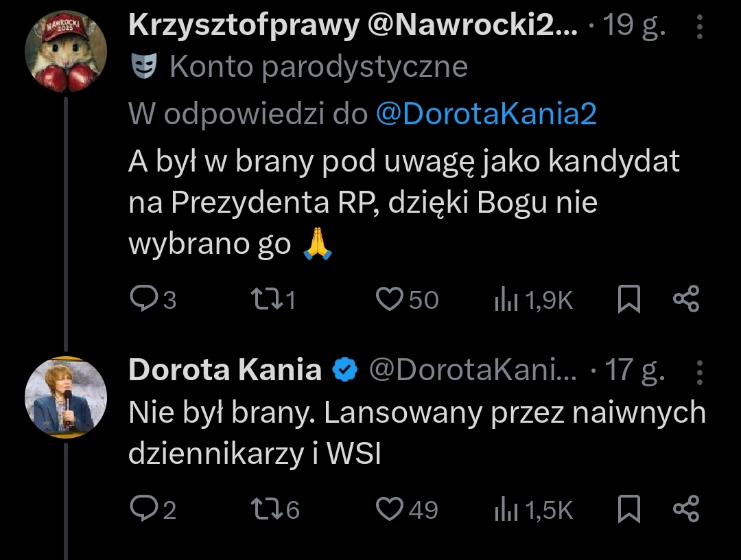Open Dorota Kania profile via display name
This screenshot has width=741, height=560.
(x=225, y=371)
